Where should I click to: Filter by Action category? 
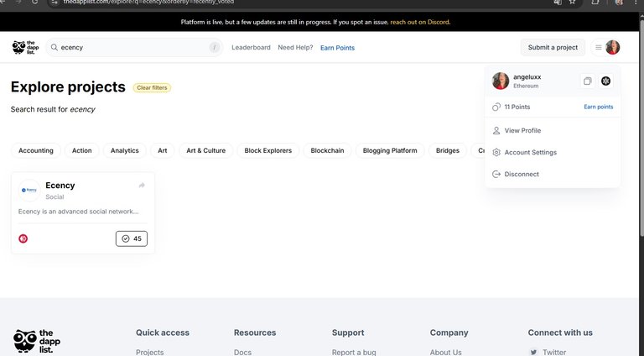(x=81, y=150)
